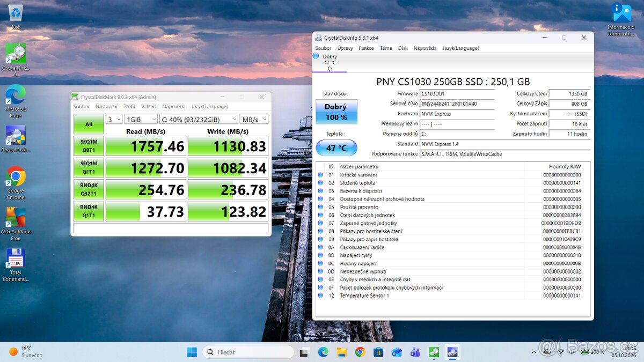Click the CrystalDiskMark title bar app icon
Viewport: 644px width, 362px height.
coord(76,97)
